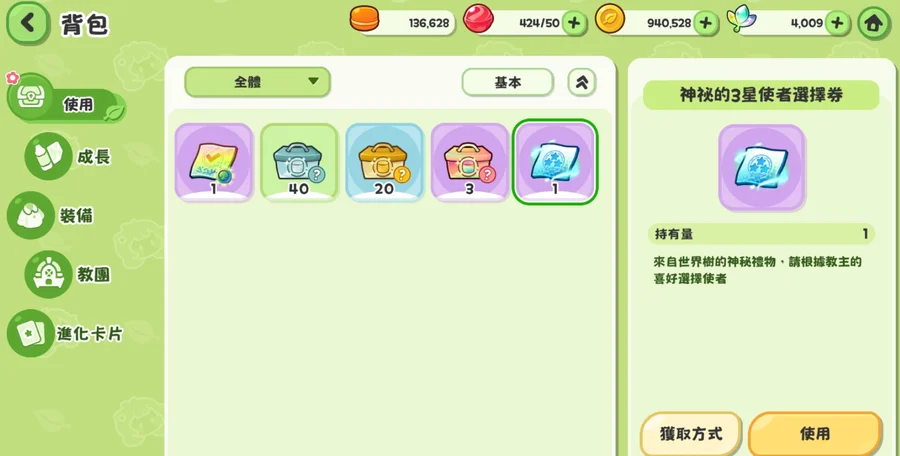Select the blue 3-star apostle ticket in grid
The width and height of the screenshot is (900, 456).
pyautogui.click(x=555, y=163)
